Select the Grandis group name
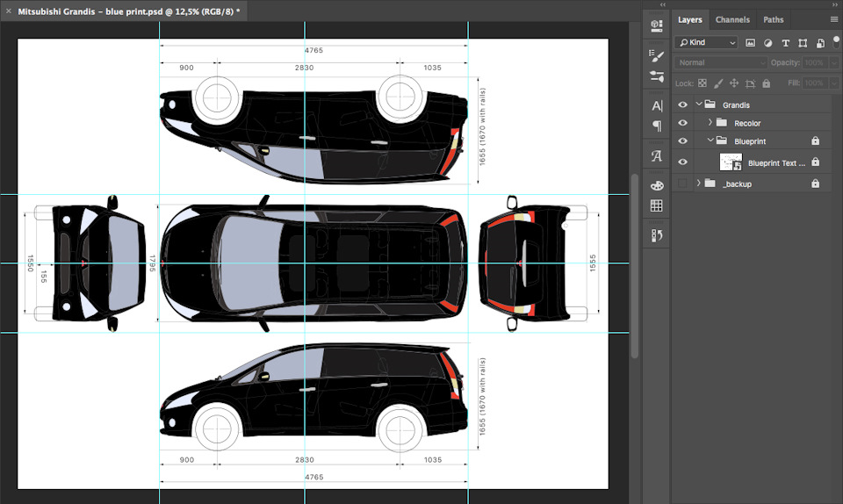 [x=736, y=105]
